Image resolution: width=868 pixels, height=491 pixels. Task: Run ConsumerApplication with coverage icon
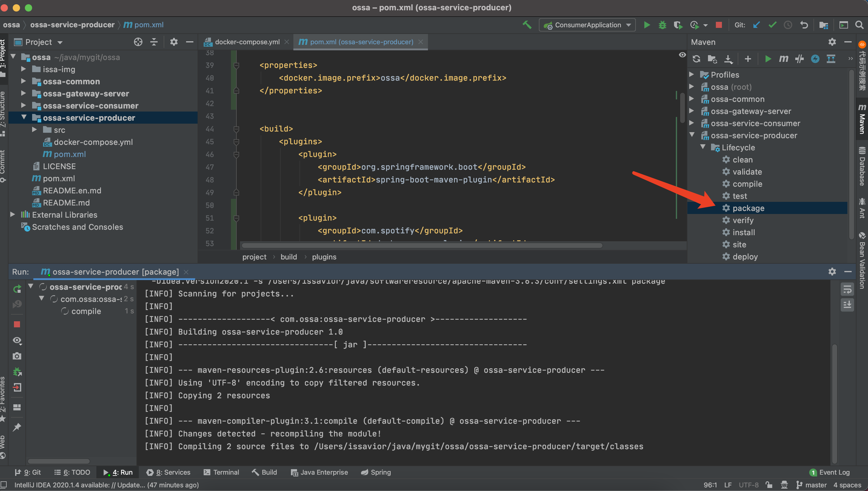(x=678, y=25)
